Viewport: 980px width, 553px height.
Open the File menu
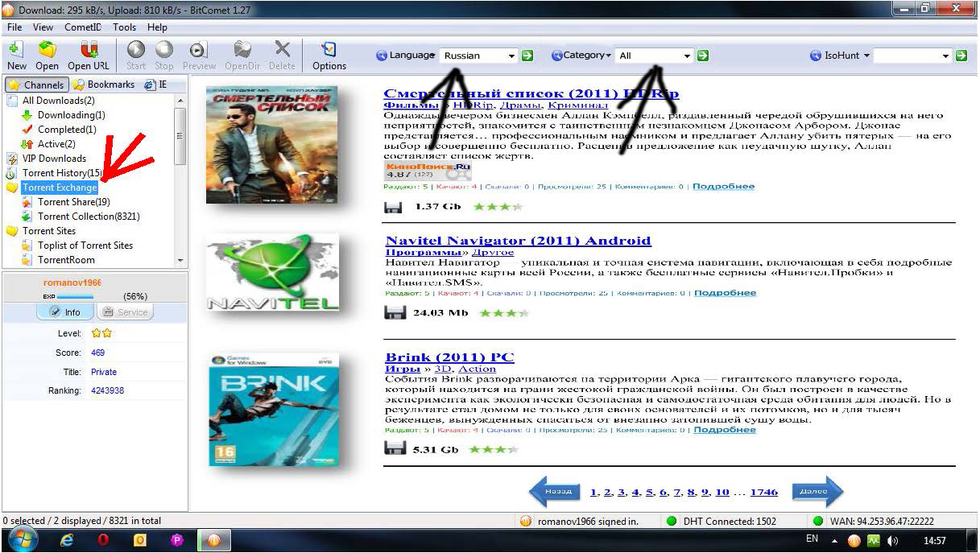[14, 27]
